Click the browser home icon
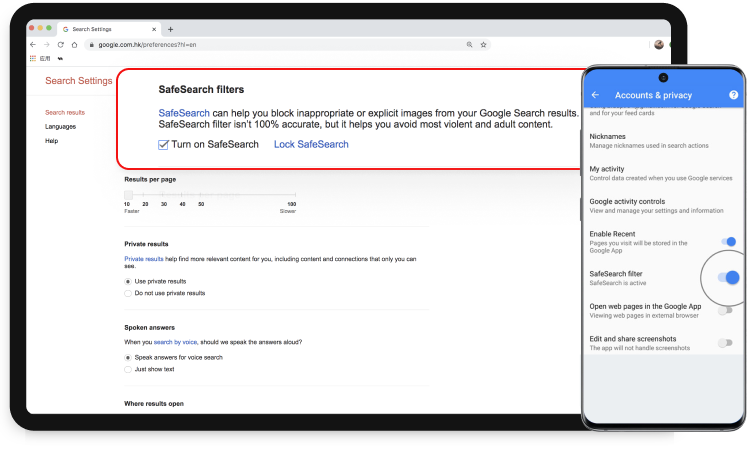This screenshot has width=747, height=449. (74, 45)
